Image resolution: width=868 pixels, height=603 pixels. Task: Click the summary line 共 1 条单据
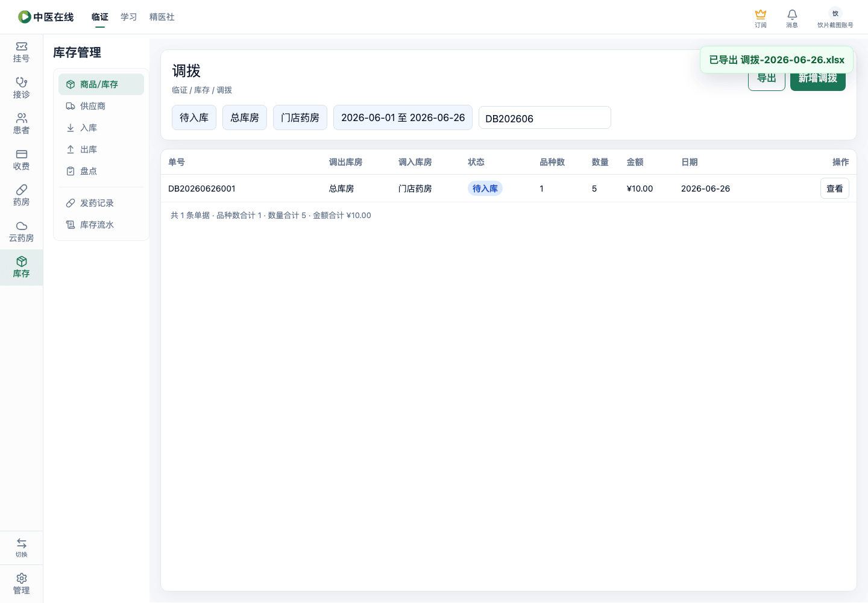tap(271, 215)
